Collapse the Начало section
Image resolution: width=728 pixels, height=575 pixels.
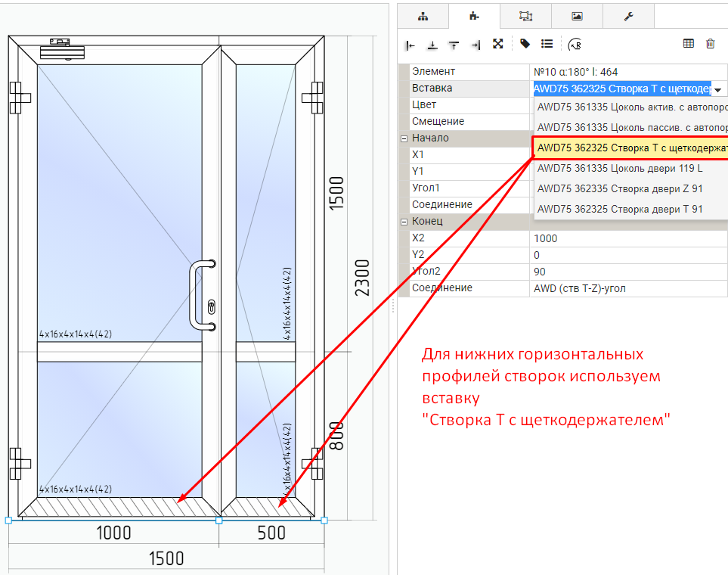click(x=404, y=138)
